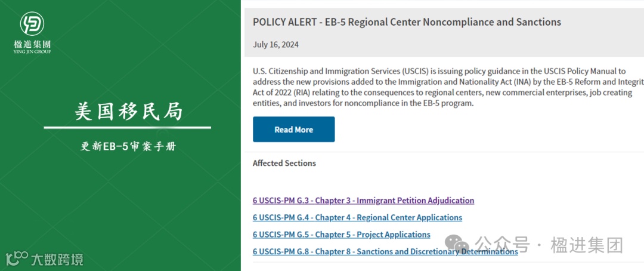Click the USCIS policy guidance paragraph
644x271 pixels.
click(x=441, y=87)
